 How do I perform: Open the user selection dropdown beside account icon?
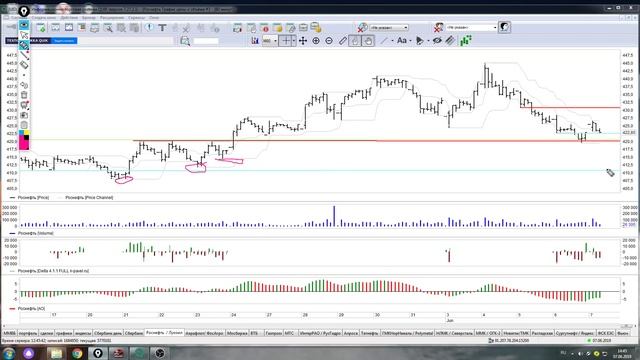tap(471, 27)
